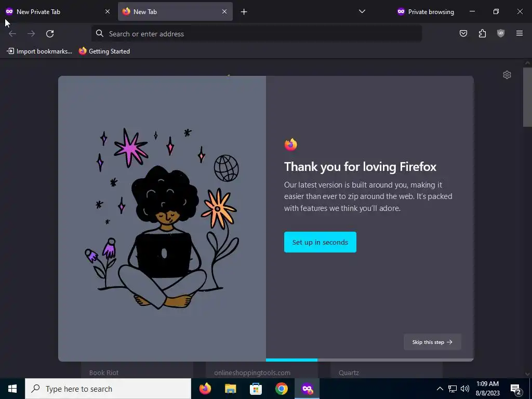
Task: Click the Book Riot story label
Action: [x=104, y=373]
